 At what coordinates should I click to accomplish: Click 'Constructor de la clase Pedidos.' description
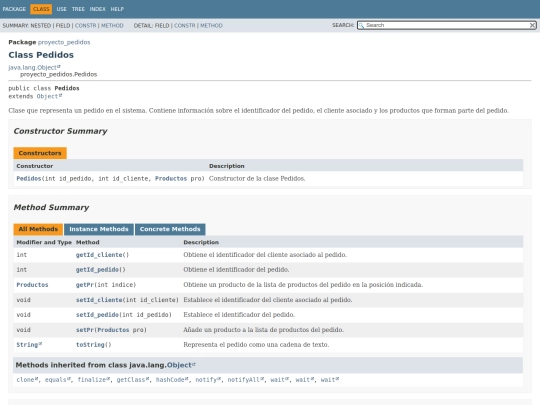pos(257,178)
